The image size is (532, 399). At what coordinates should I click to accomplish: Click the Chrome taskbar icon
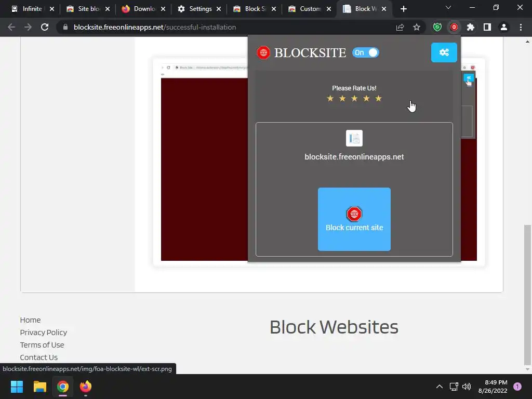click(x=63, y=387)
